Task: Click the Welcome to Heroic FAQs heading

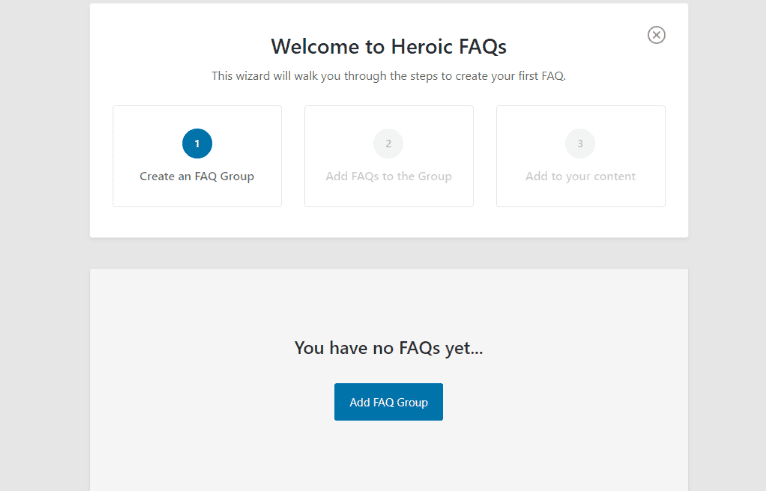Action: click(389, 47)
